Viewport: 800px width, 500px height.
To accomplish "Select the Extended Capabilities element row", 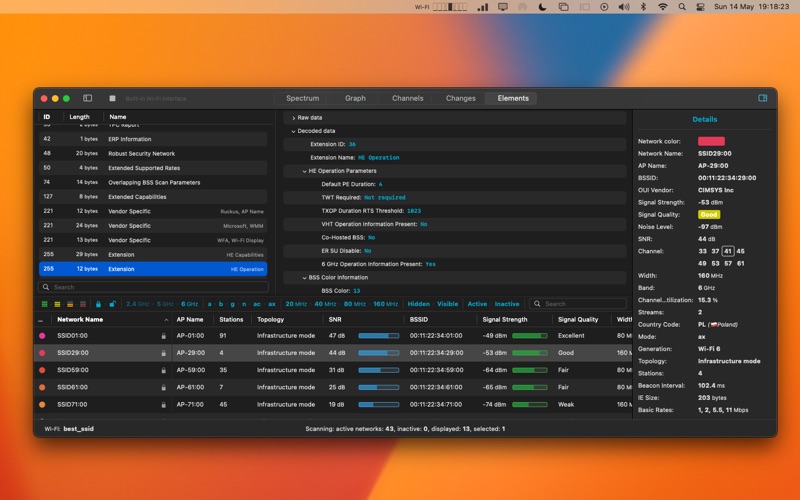I will click(x=153, y=196).
